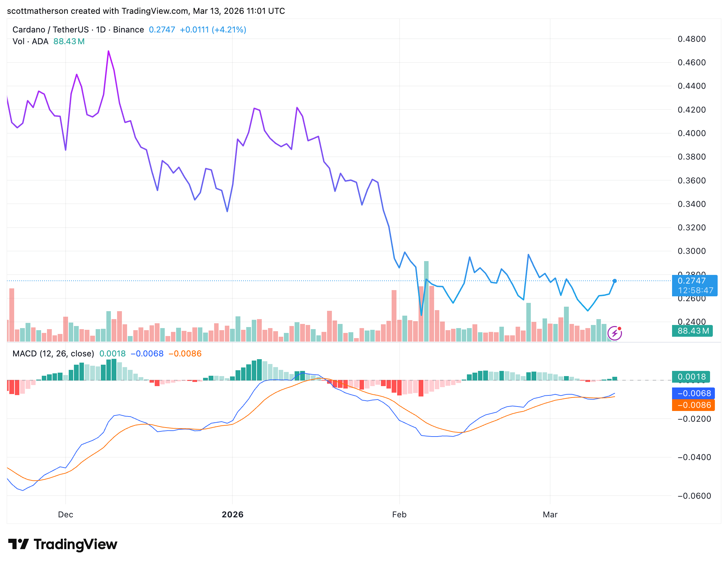Click the TradingView wordmark text
Viewport: 728px width, 565px height.
pyautogui.click(x=75, y=544)
